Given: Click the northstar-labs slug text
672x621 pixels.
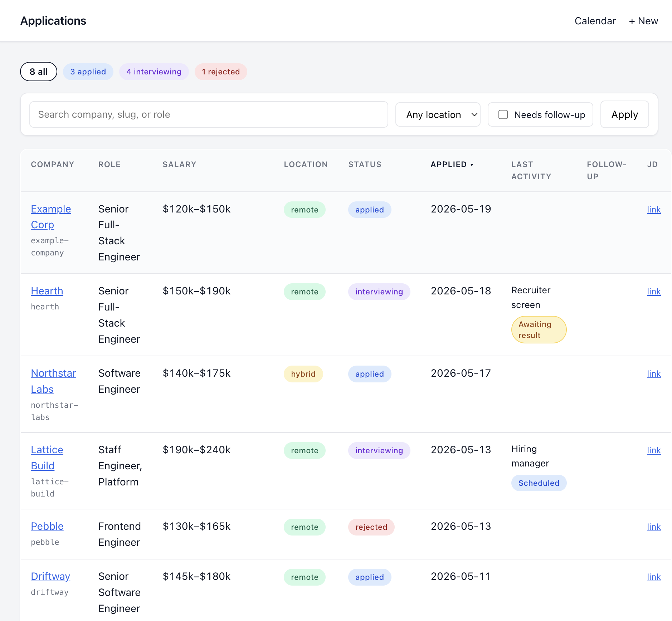Looking at the screenshot, I should pyautogui.click(x=54, y=411).
